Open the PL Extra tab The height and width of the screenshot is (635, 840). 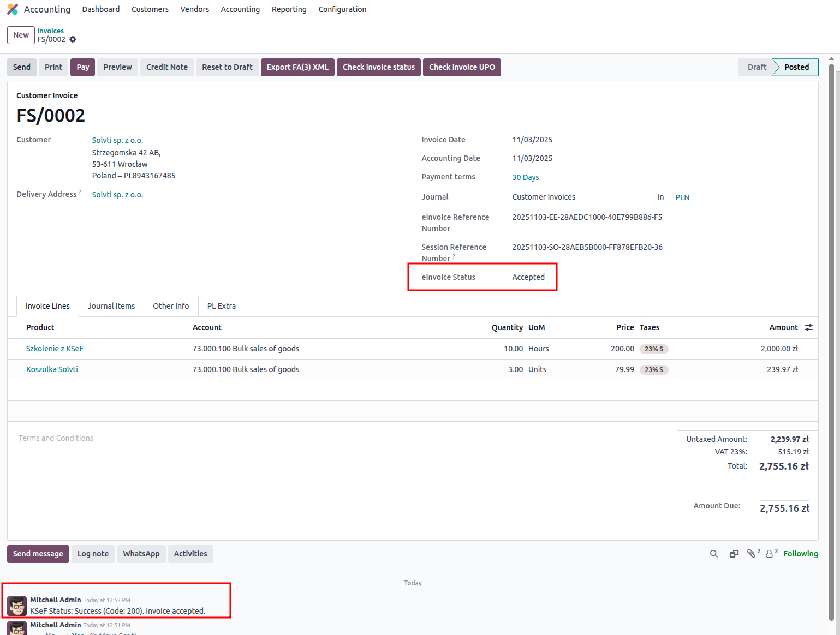[x=221, y=306]
